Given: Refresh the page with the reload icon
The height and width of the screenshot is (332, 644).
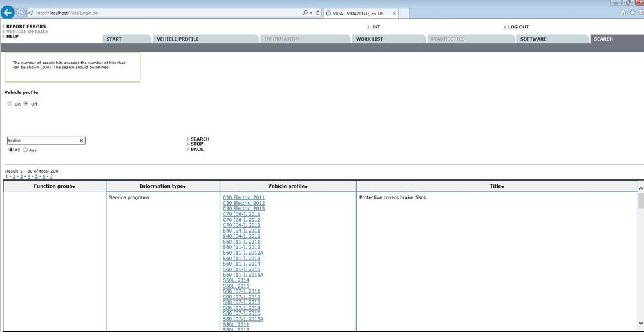Looking at the screenshot, I should [x=317, y=13].
